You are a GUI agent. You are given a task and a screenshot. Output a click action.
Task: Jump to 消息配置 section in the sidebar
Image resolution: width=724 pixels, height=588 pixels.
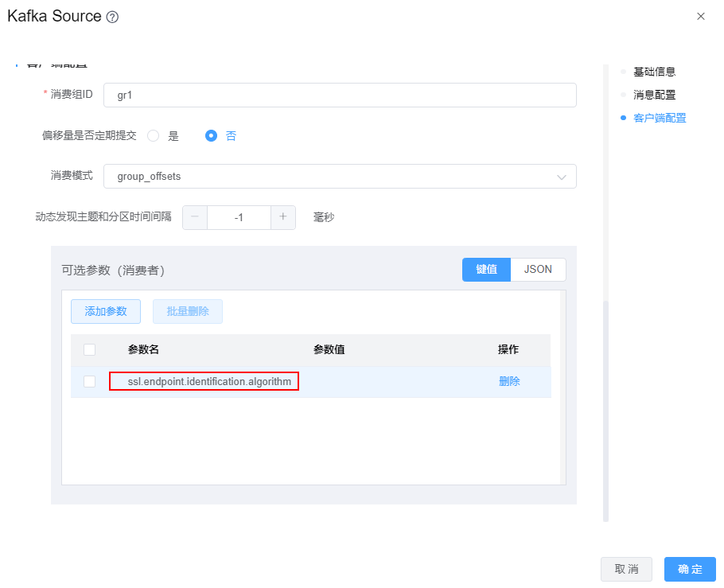654,95
